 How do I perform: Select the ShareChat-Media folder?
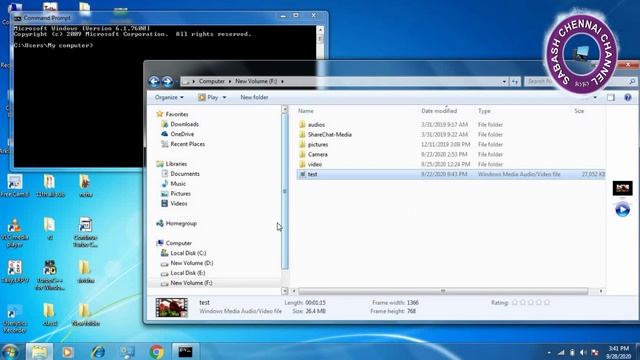(329, 134)
